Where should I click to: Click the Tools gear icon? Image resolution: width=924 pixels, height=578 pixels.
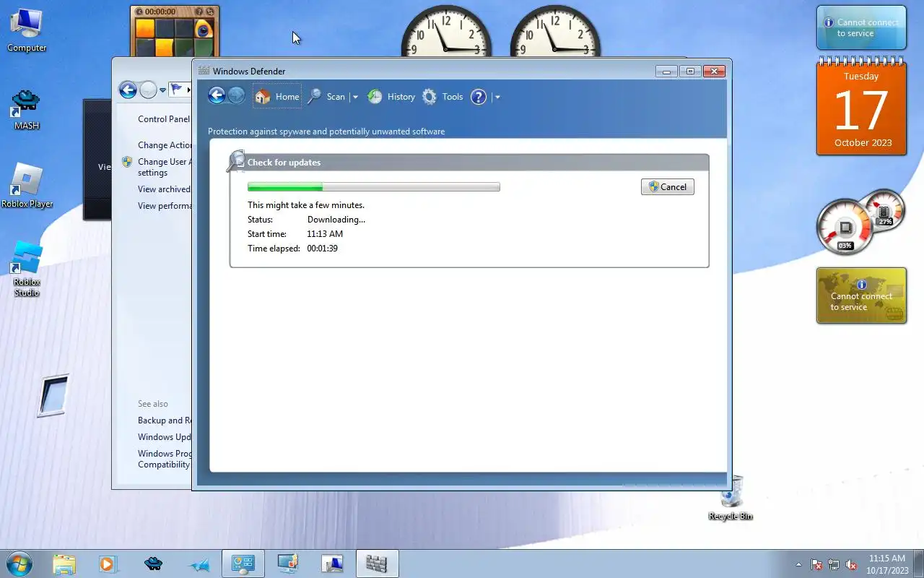click(x=430, y=97)
